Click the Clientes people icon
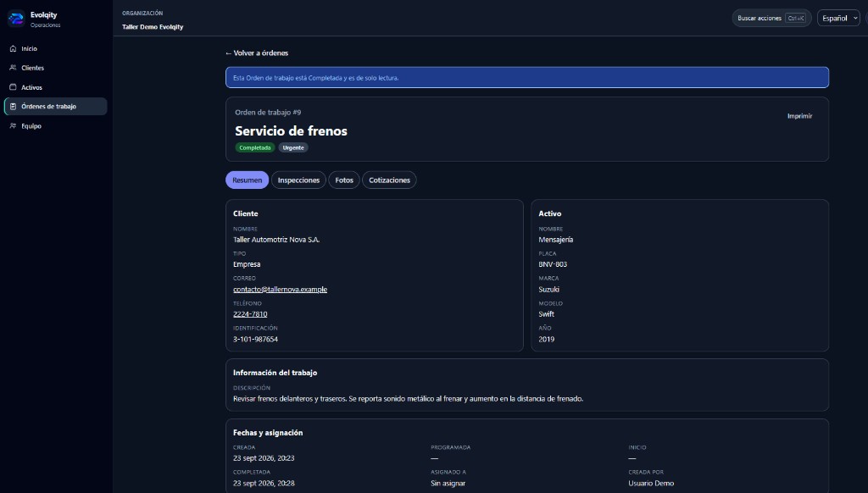Viewport: 868px width, 493px height. pos(14,68)
